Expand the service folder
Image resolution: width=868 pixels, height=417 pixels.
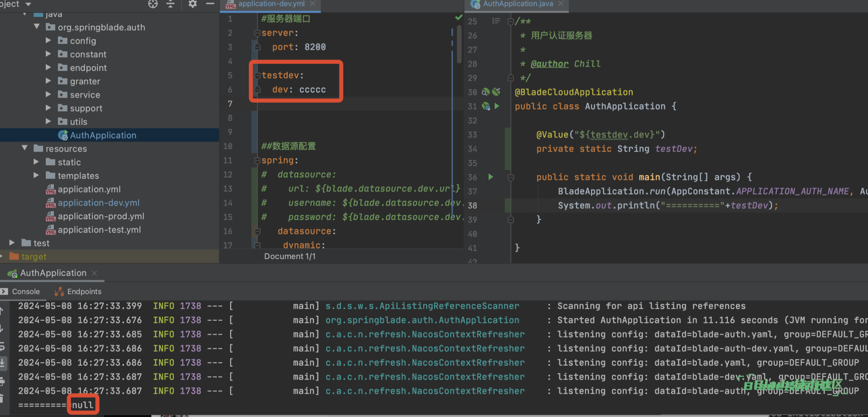point(48,94)
